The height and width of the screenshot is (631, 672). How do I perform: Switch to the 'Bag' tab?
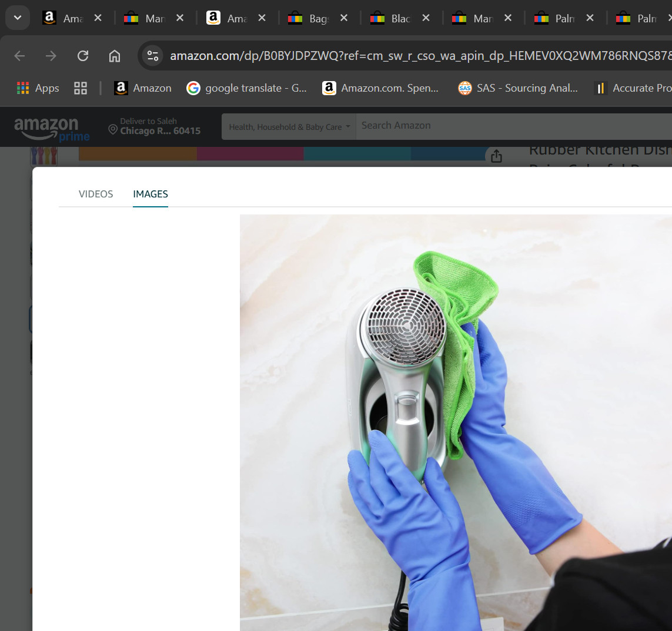click(x=309, y=18)
